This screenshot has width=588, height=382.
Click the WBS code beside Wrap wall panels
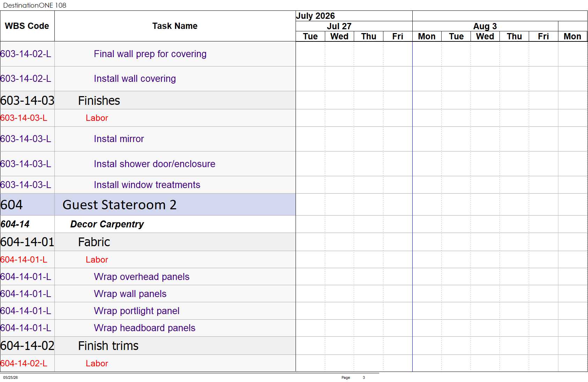pyautogui.click(x=25, y=294)
